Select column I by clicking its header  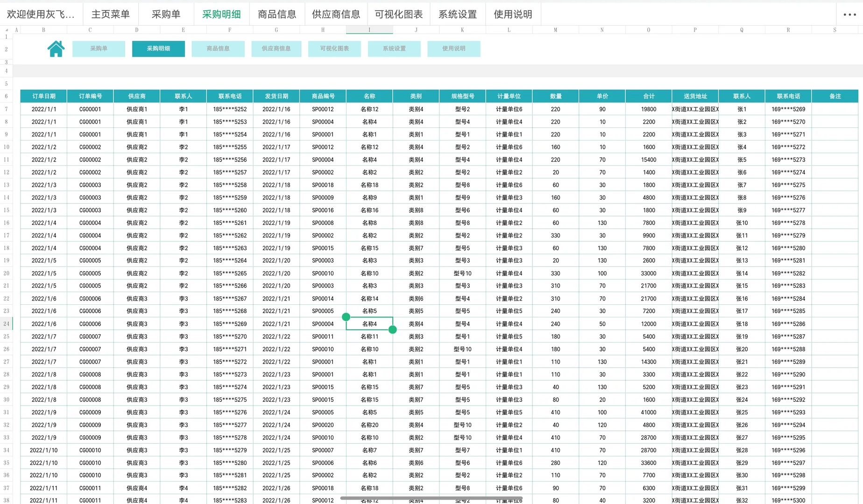(x=369, y=29)
